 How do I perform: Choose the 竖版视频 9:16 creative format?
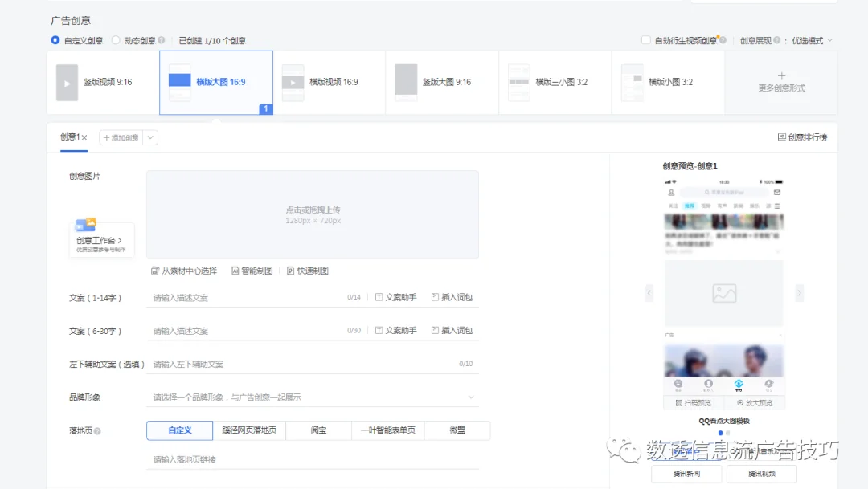[103, 83]
